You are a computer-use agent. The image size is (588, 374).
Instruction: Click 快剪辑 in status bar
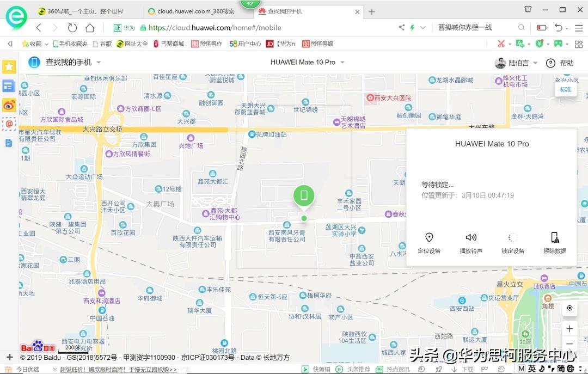316,369
